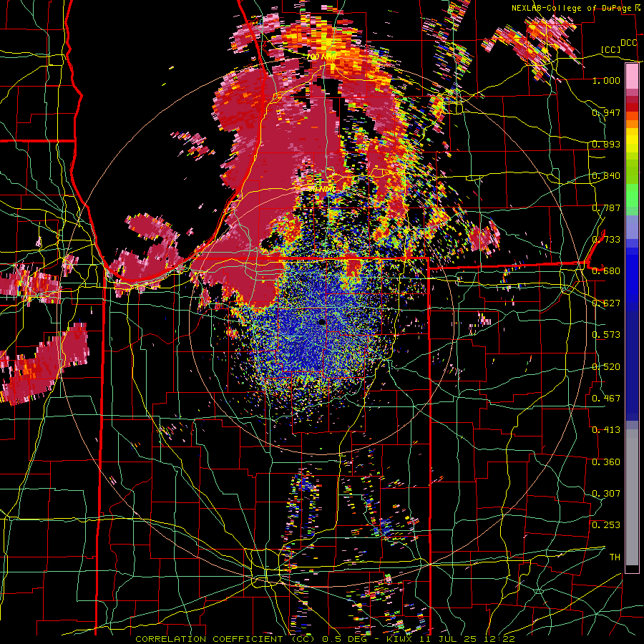Click the 0.787 scale value
Screen dimensions: 644x644
click(606, 208)
